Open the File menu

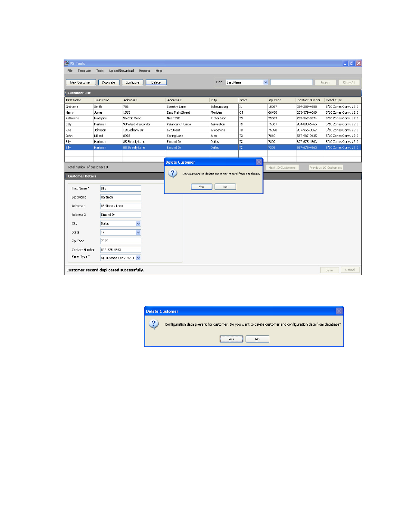tap(70, 71)
